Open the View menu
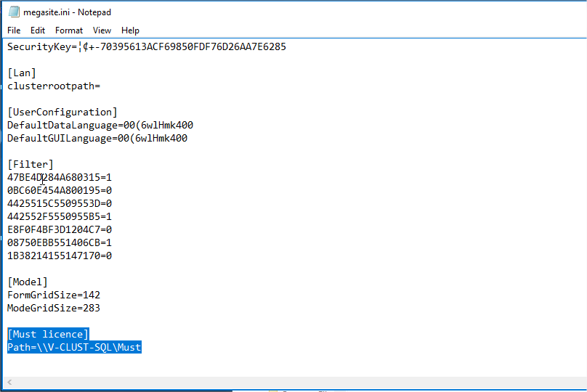 (x=102, y=30)
